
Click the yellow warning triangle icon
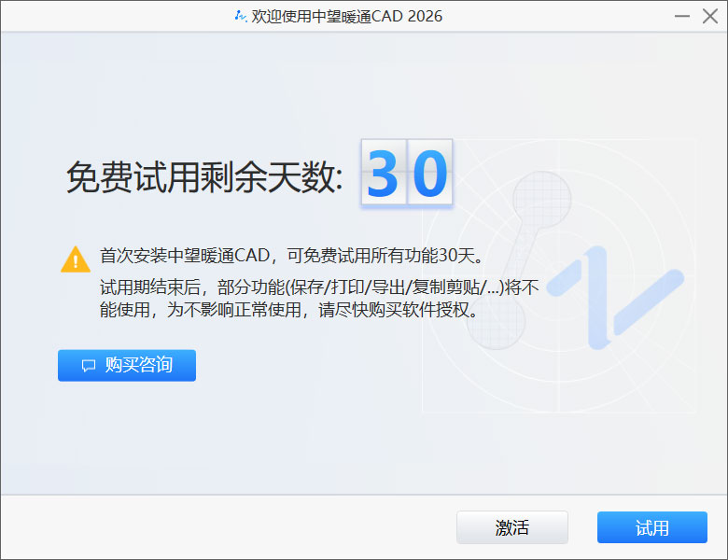pos(76,259)
